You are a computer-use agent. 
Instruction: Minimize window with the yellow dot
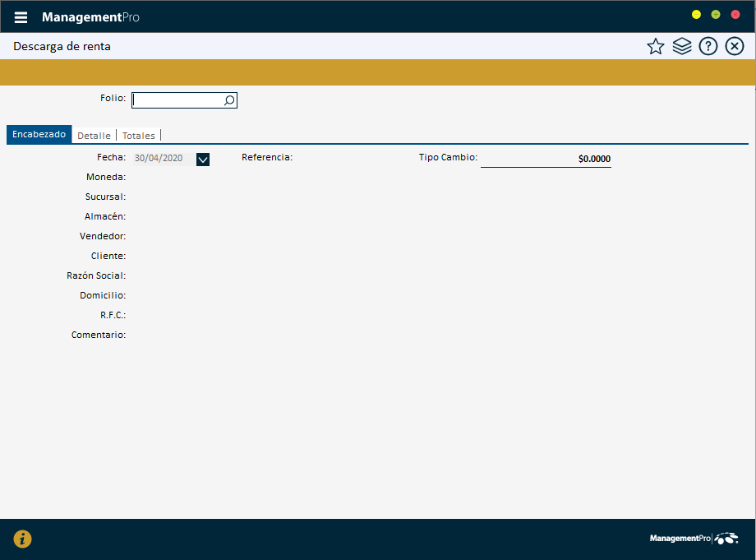coord(696,15)
